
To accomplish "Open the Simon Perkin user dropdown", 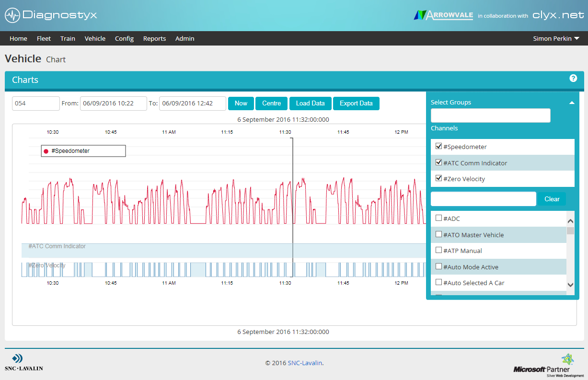I will 556,38.
